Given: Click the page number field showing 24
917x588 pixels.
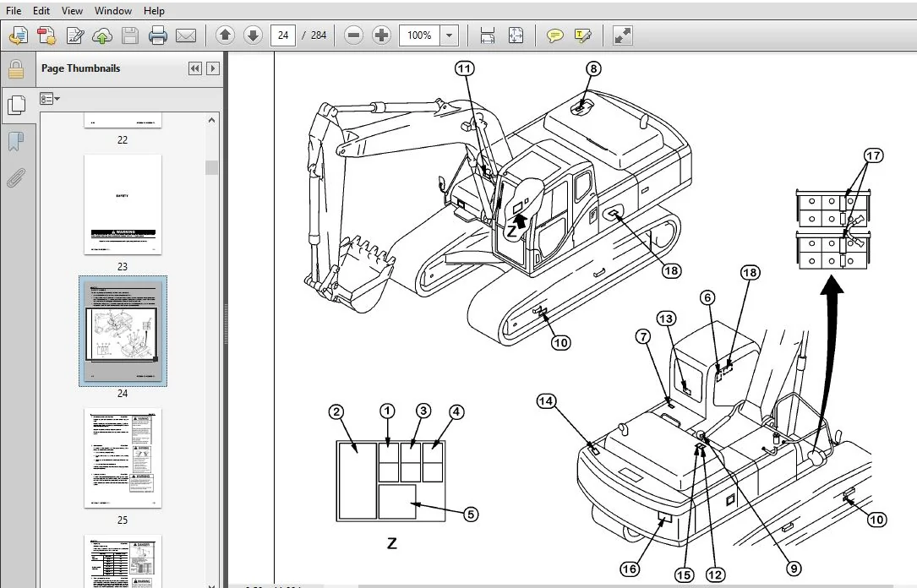Looking at the screenshot, I should 283,35.
